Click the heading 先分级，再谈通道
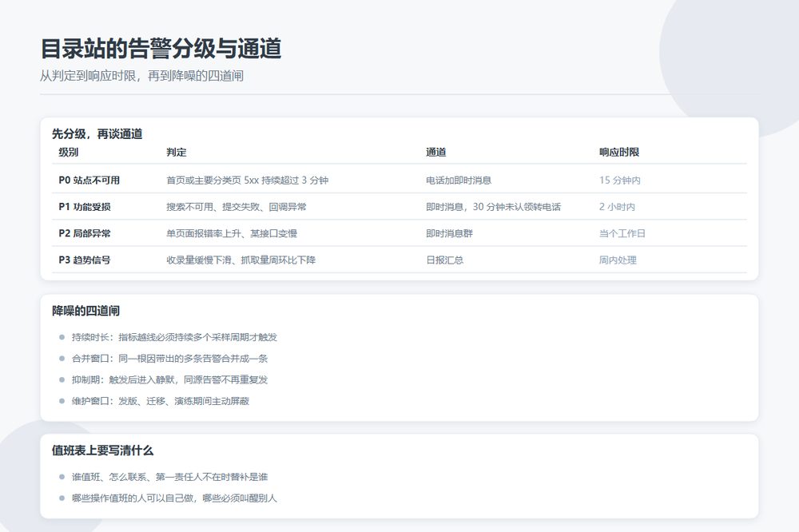799x532 pixels. 97,134
